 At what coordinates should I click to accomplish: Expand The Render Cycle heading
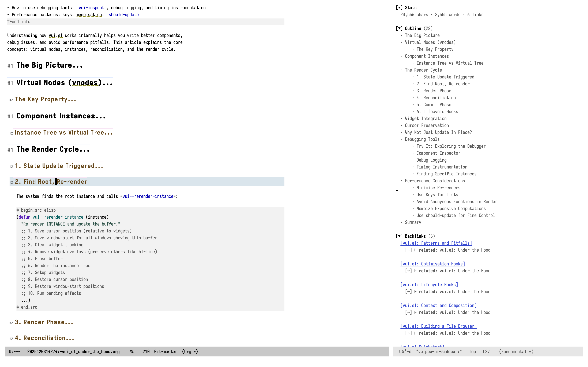pos(53,149)
